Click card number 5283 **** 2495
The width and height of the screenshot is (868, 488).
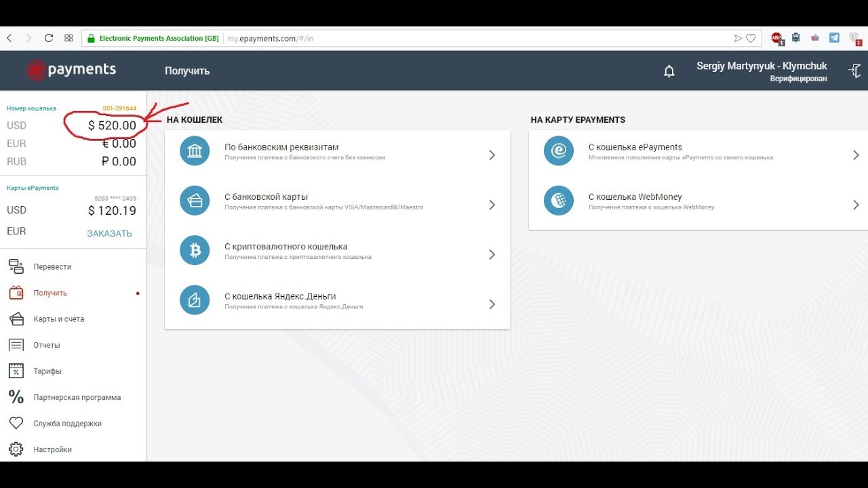click(x=115, y=199)
